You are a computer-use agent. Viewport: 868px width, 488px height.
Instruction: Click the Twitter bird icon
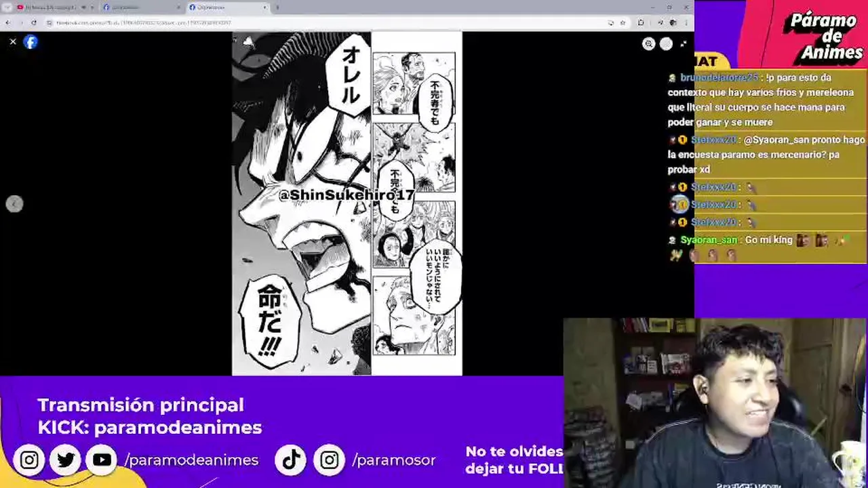(66, 460)
